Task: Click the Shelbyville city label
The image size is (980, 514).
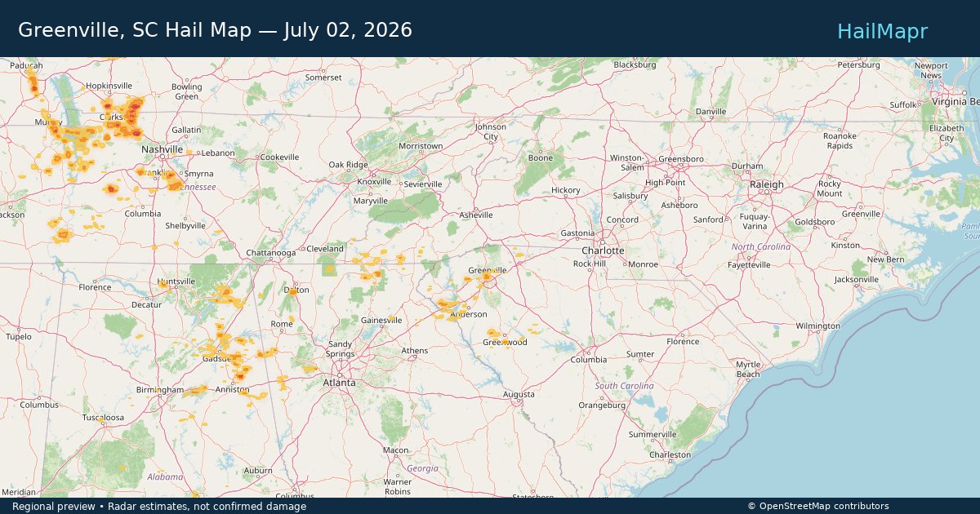Action: 186,226
